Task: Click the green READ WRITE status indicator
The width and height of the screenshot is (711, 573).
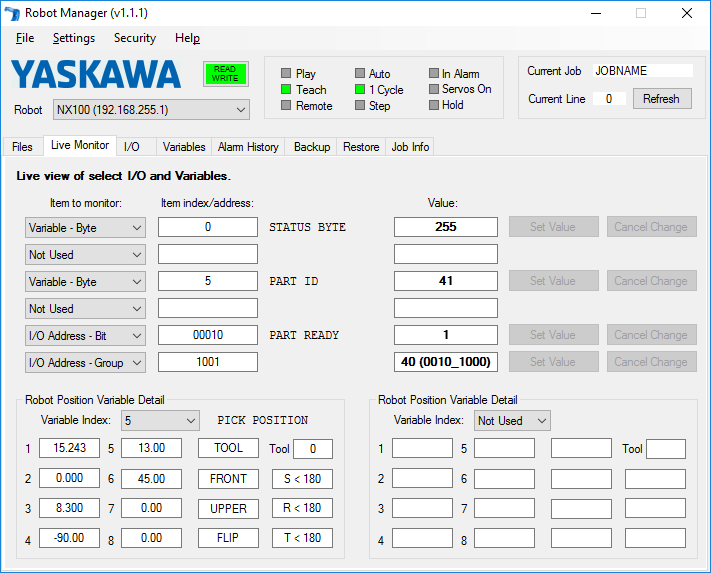Action: [x=225, y=74]
